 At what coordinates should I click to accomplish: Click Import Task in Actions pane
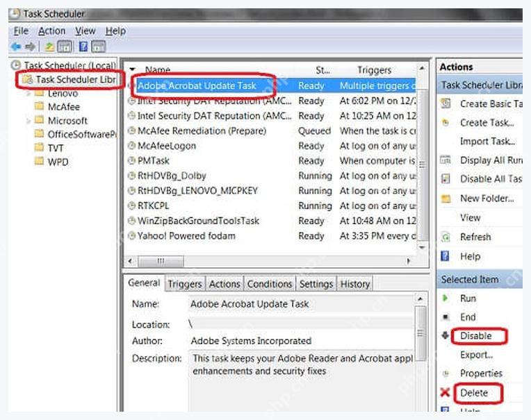pyautogui.click(x=488, y=142)
